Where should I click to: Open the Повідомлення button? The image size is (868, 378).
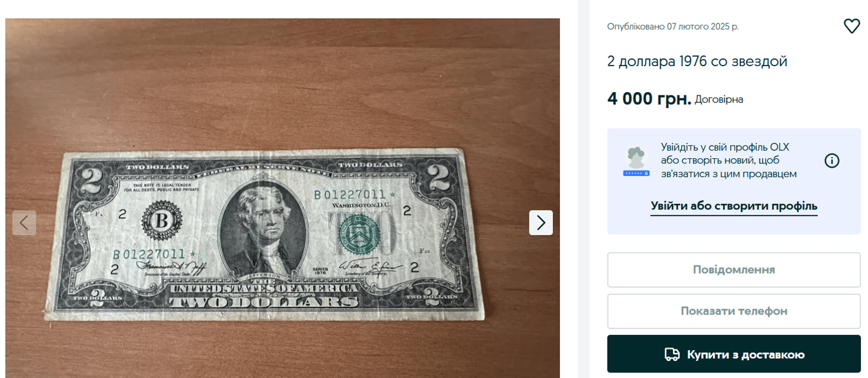734,270
